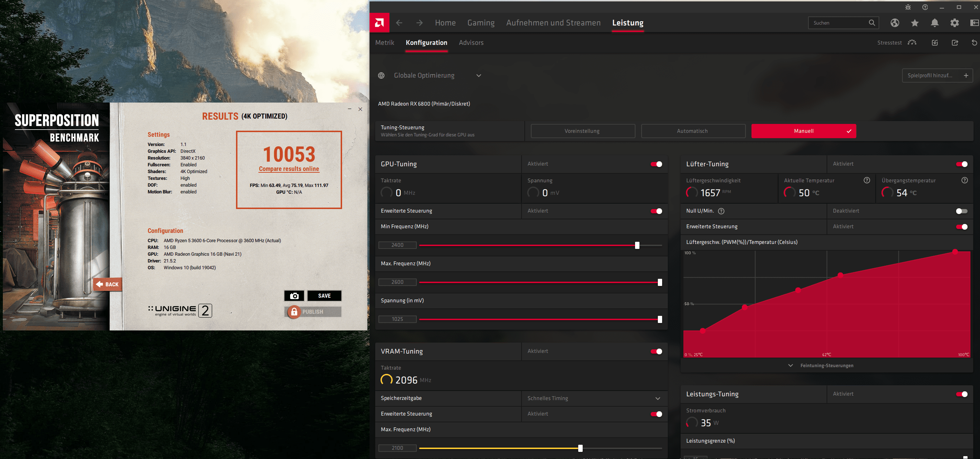This screenshot has height=459, width=980.
Task: Turn off VRAM-Tuning toggle
Action: click(656, 351)
